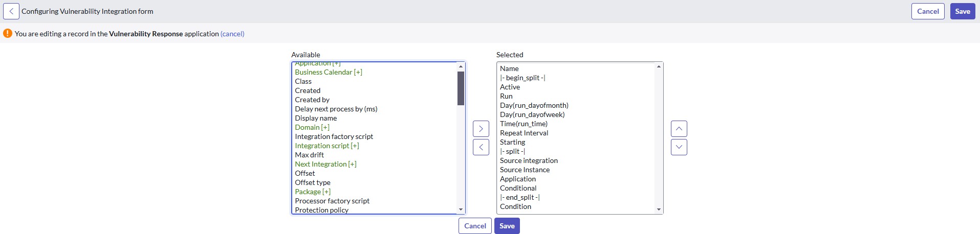
Task: Select Source integration in Selected list
Action: (576, 160)
